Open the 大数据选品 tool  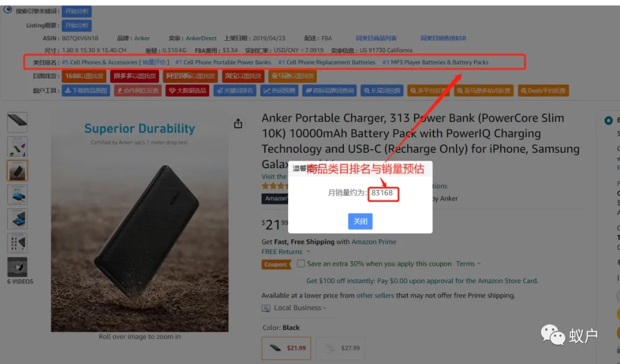pyautogui.click(x=187, y=91)
